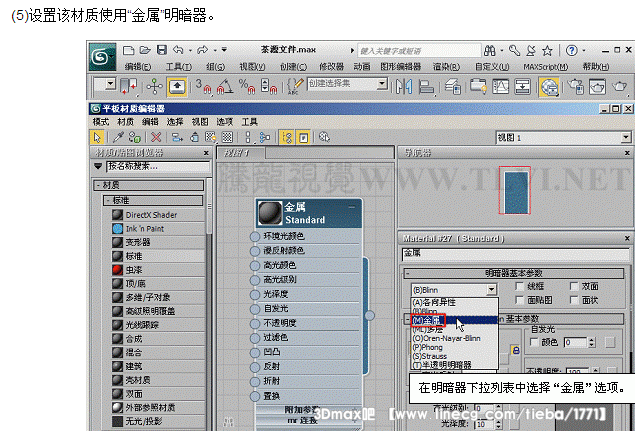Click the Open file folder icon
The width and height of the screenshot is (635, 431).
coord(145,50)
